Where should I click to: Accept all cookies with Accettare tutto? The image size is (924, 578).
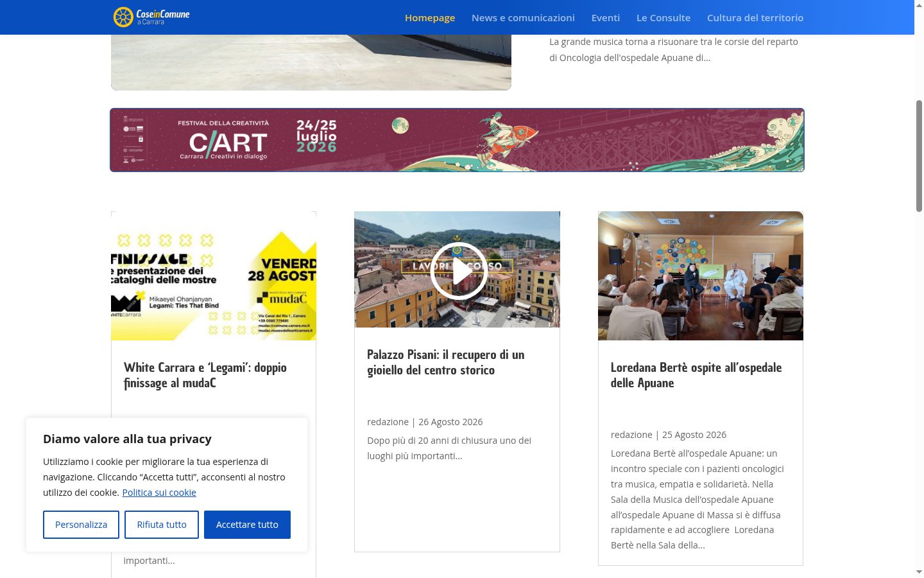coord(247,525)
